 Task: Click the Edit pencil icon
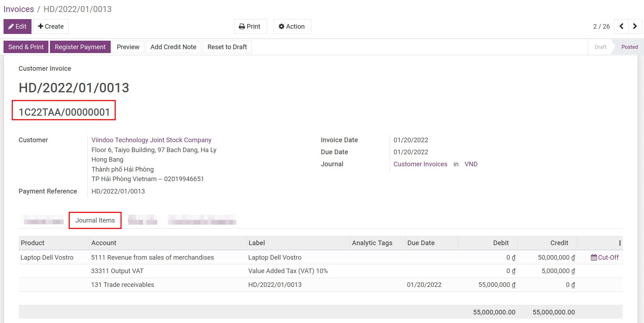[x=10, y=26]
